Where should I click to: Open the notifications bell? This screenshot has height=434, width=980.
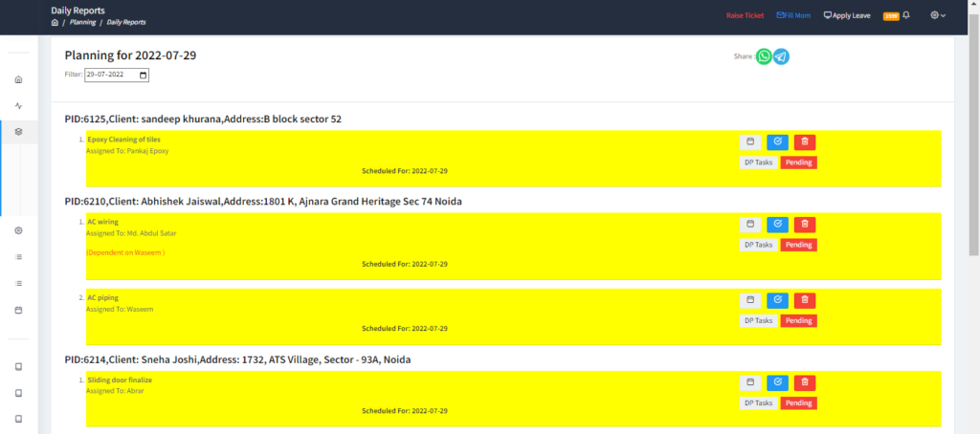click(905, 15)
